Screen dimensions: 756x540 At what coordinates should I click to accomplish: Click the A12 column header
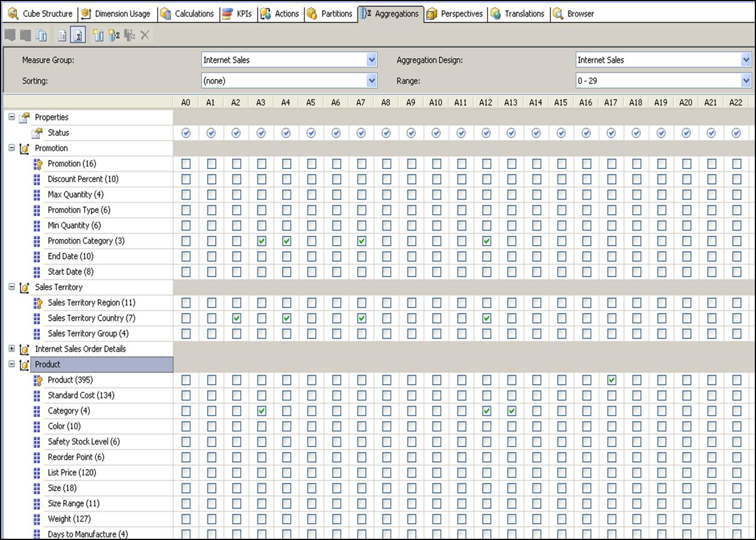point(485,103)
